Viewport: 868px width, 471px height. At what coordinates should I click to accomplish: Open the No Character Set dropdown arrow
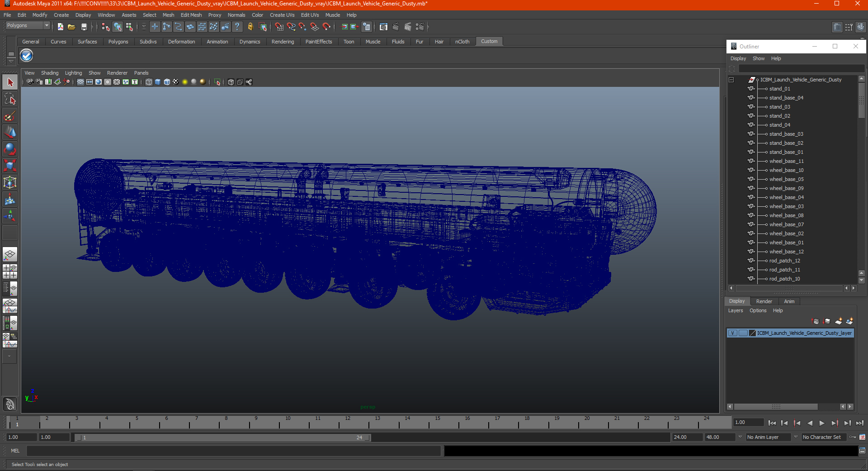796,437
